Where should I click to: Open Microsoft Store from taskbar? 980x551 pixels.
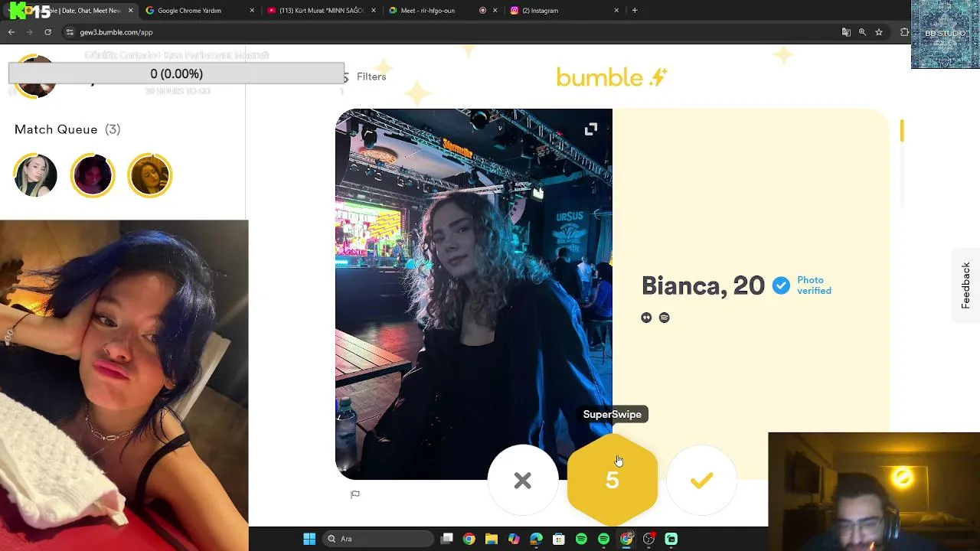559,539
